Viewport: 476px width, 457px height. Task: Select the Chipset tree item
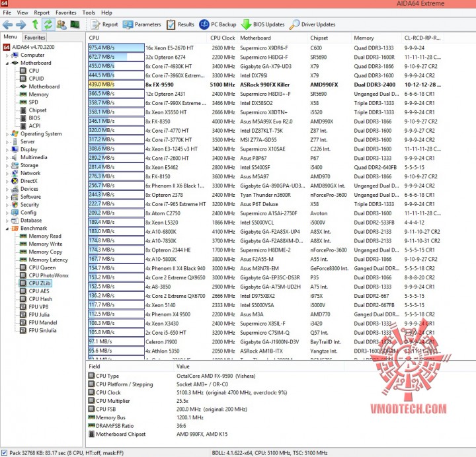(x=33, y=110)
